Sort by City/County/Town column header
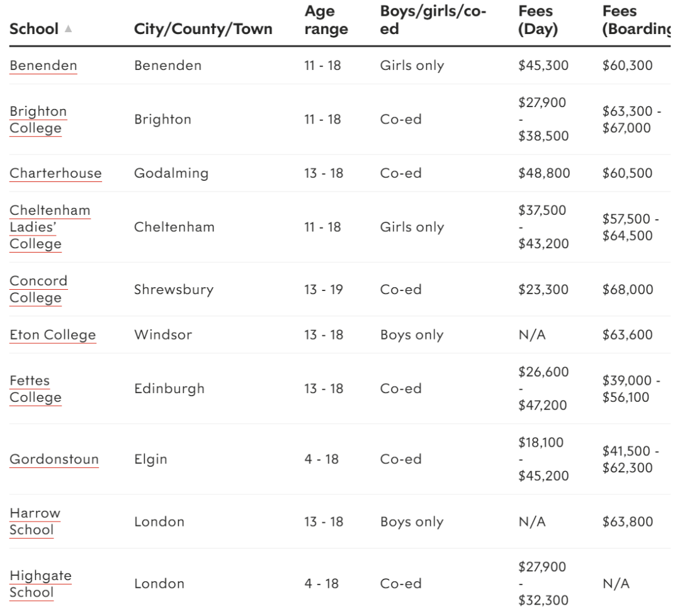The image size is (680, 616). tap(203, 29)
